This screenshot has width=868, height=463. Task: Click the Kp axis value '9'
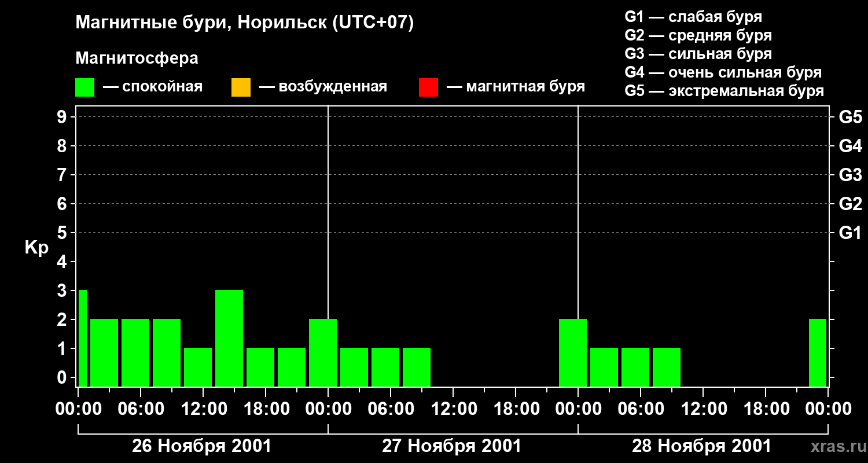point(63,117)
